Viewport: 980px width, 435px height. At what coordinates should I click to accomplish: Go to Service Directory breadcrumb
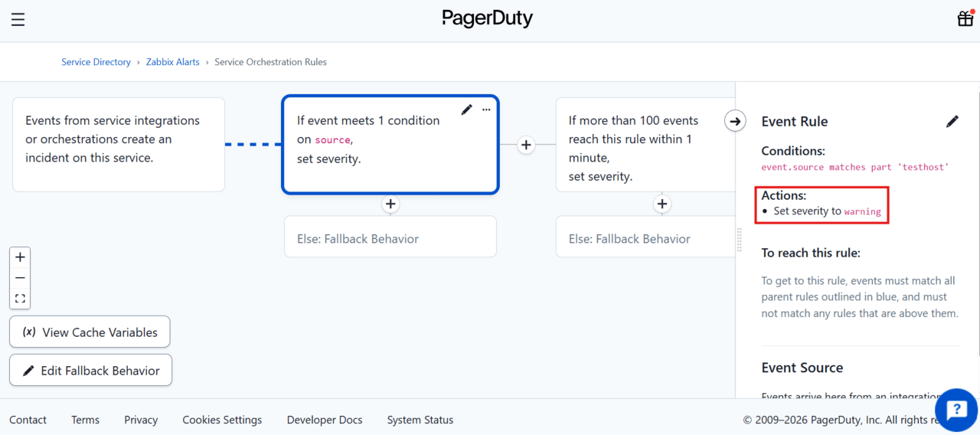(x=96, y=62)
